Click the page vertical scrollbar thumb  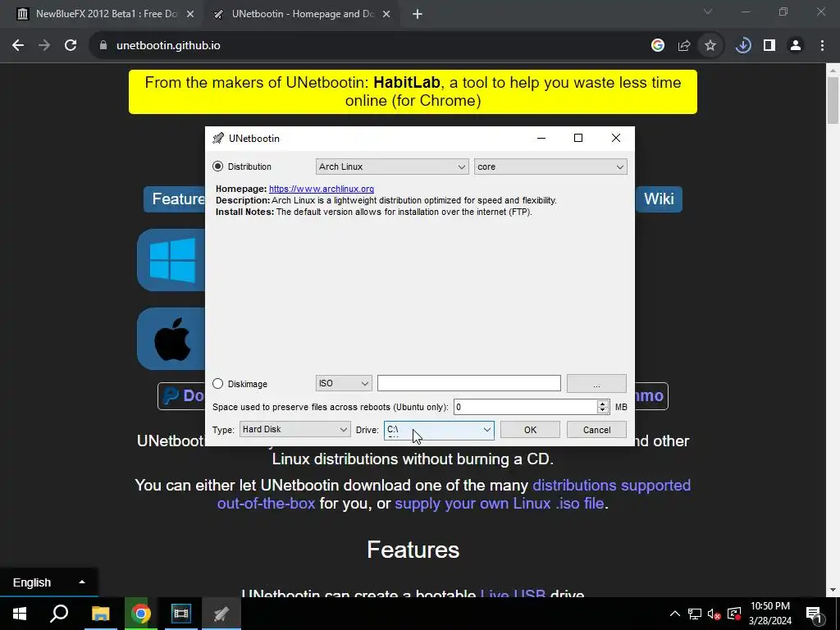[833, 100]
